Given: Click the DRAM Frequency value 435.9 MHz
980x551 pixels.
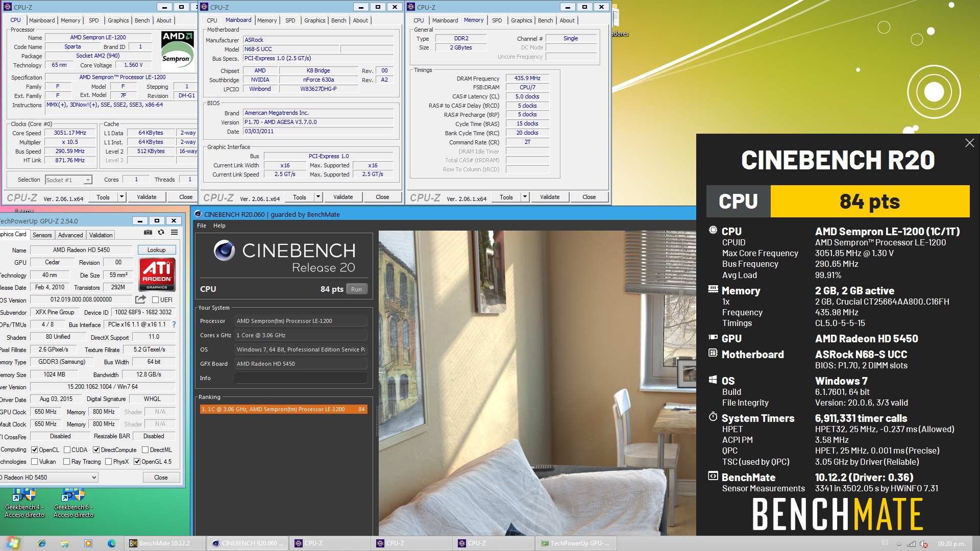Looking at the screenshot, I should pyautogui.click(x=527, y=79).
